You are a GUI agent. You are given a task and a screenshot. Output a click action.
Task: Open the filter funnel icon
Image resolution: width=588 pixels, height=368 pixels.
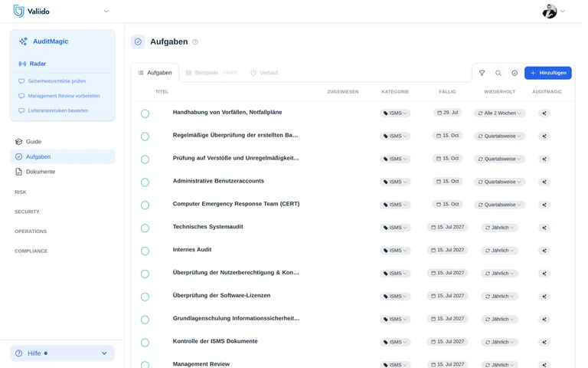pyautogui.click(x=482, y=73)
